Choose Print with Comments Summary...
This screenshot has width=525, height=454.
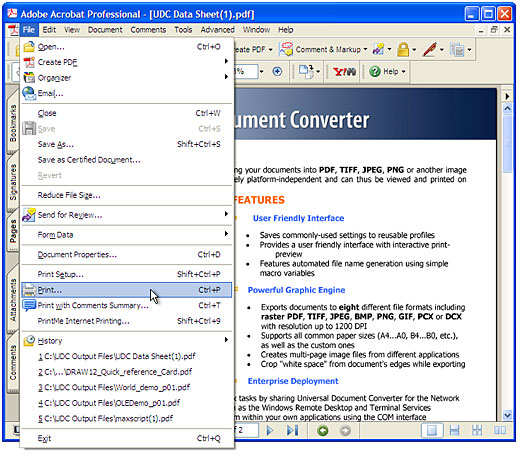(127, 305)
